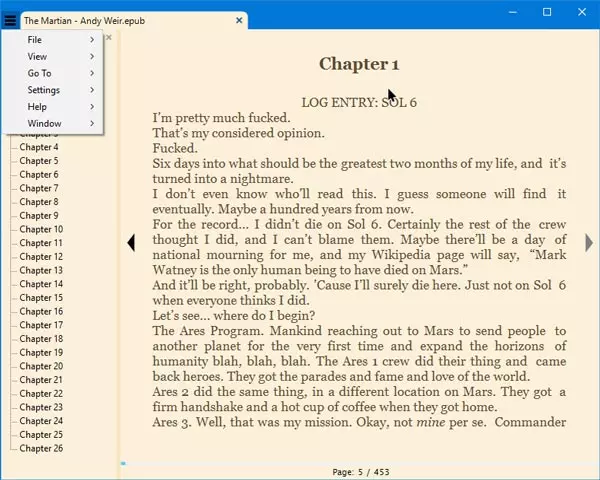
Task: Jump to Chapter 7 in contents
Action: pos(39,188)
